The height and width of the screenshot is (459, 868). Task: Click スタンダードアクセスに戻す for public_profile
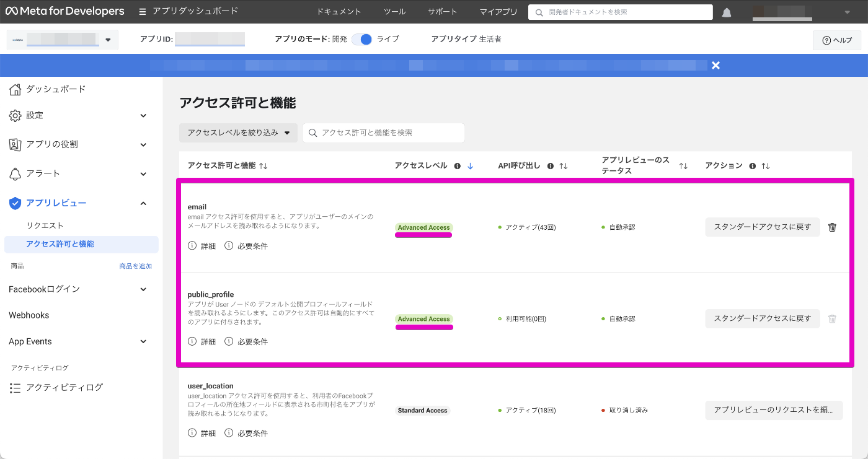pyautogui.click(x=763, y=318)
